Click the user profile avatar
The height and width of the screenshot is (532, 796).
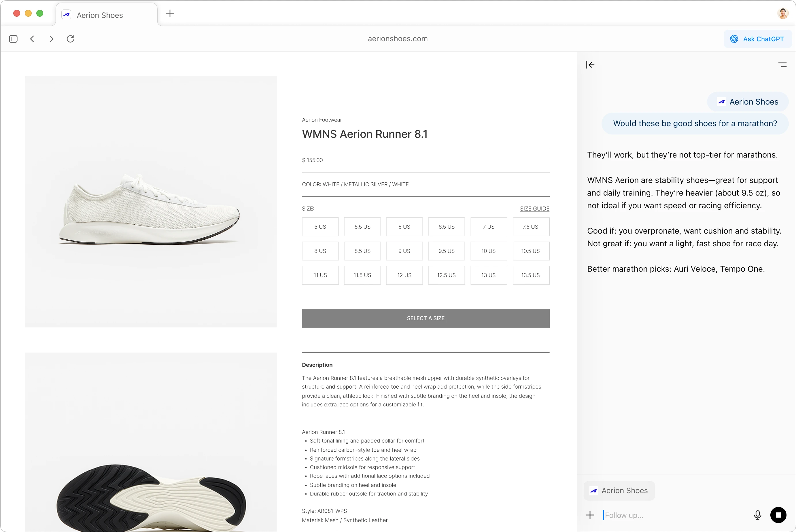[783, 13]
